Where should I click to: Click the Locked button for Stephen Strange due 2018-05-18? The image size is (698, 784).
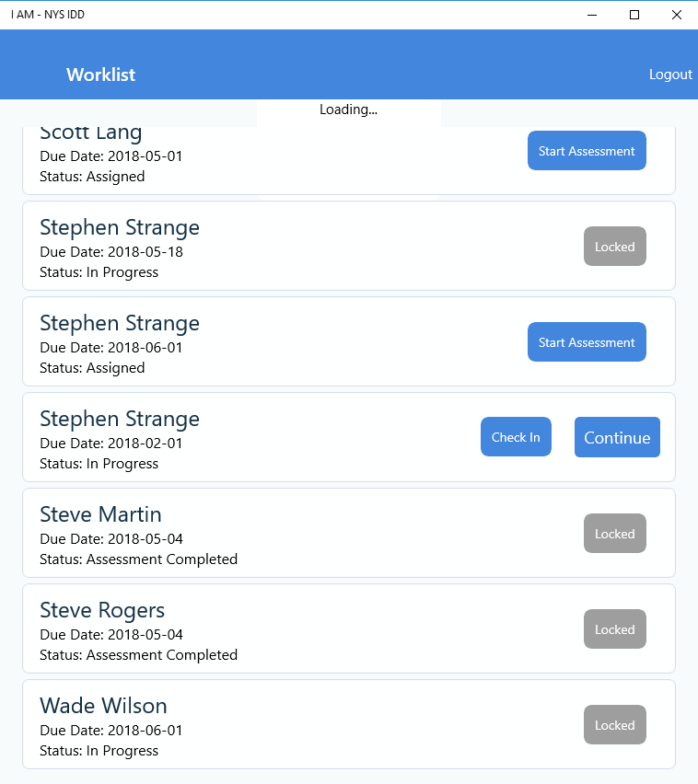[x=614, y=246]
